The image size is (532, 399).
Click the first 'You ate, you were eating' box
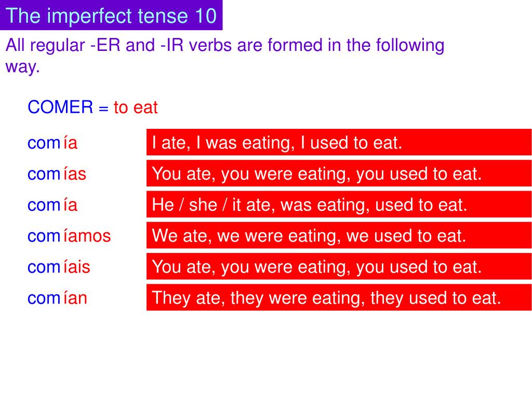pos(339,174)
